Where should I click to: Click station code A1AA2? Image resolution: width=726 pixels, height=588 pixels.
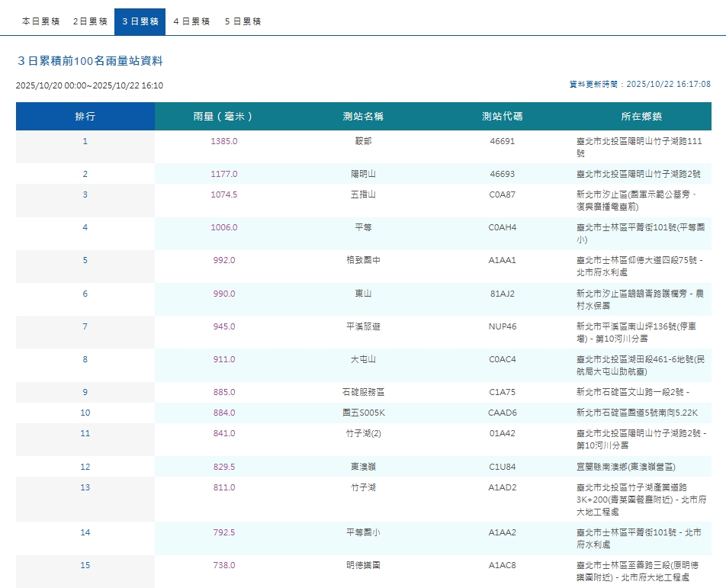(503, 532)
